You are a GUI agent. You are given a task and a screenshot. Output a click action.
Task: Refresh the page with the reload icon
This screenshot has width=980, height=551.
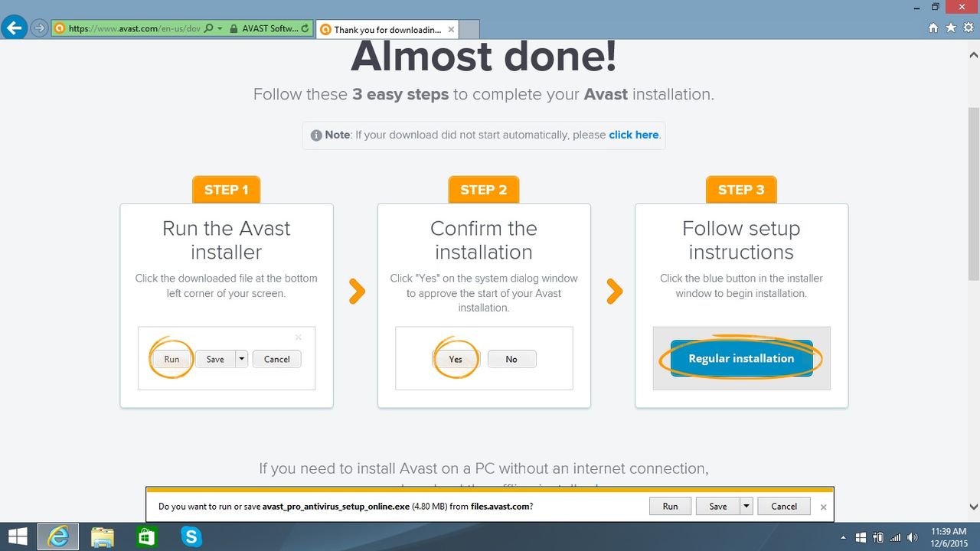(x=305, y=28)
